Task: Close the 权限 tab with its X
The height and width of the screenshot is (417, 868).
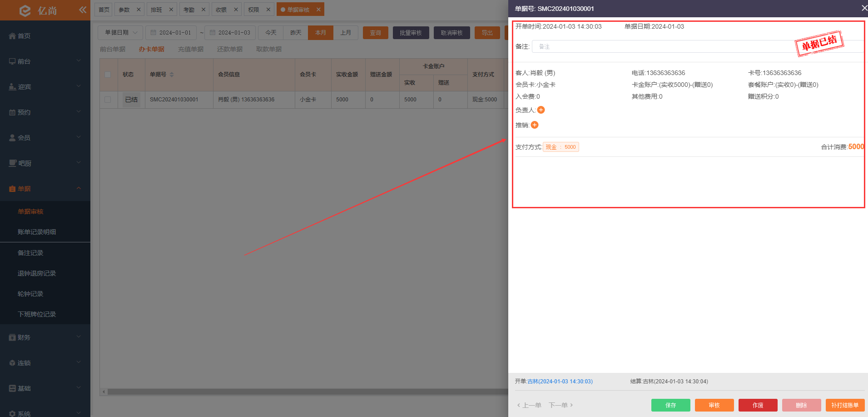Action: [268, 10]
